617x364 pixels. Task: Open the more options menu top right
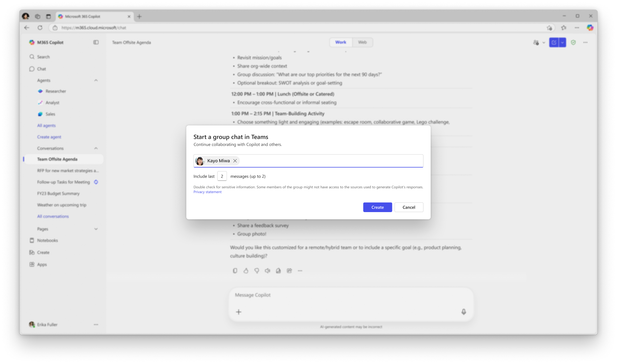[x=585, y=42]
